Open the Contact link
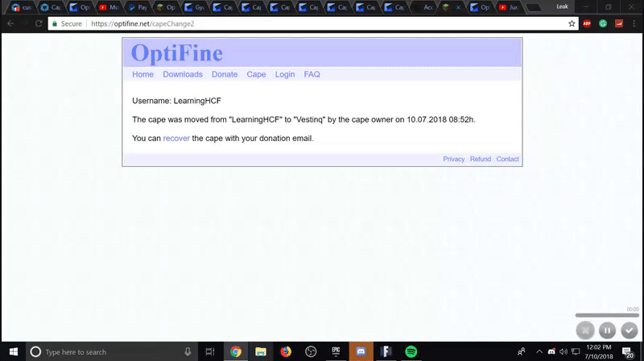644x361 pixels. 508,159
